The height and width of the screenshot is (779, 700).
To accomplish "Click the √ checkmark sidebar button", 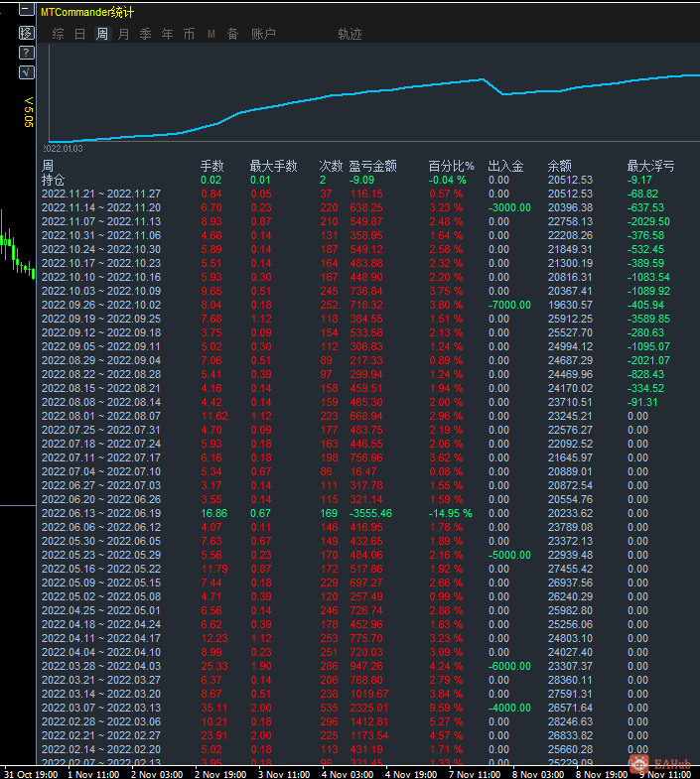I will [x=27, y=72].
